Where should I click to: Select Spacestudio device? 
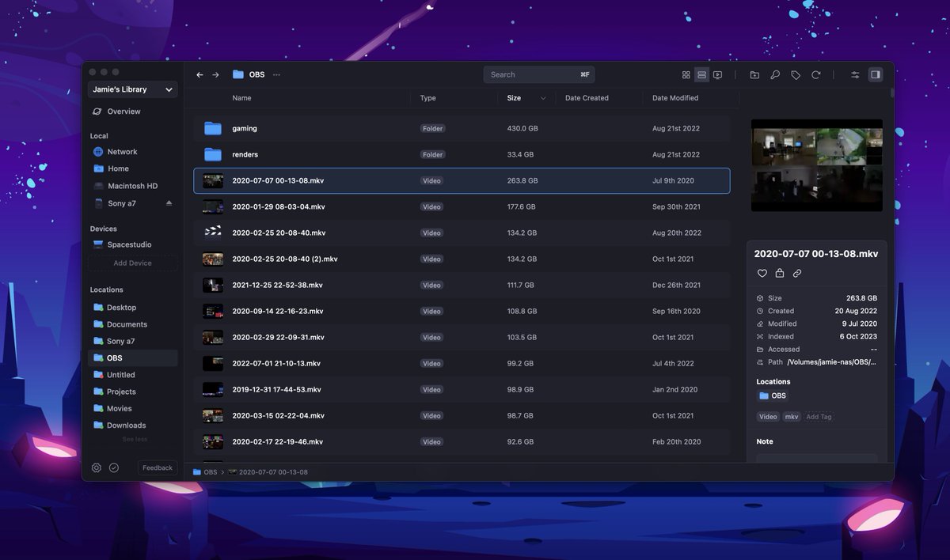pos(133,244)
